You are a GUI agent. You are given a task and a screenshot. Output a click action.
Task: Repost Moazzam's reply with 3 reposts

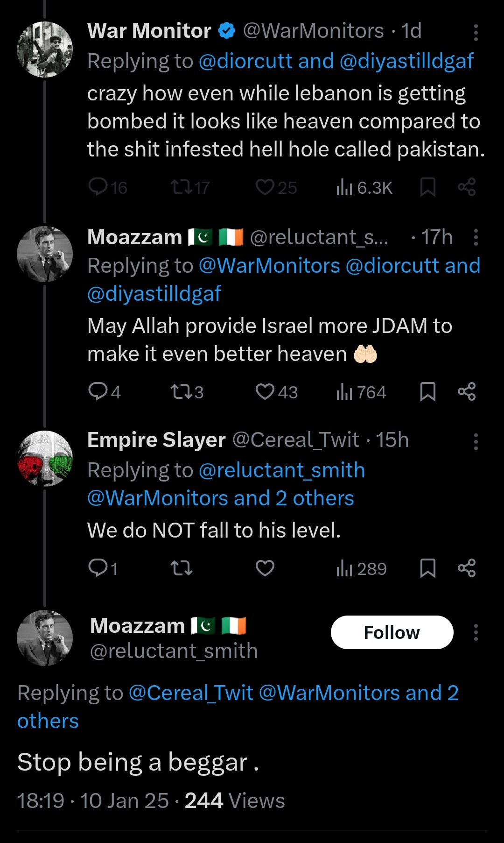181,392
